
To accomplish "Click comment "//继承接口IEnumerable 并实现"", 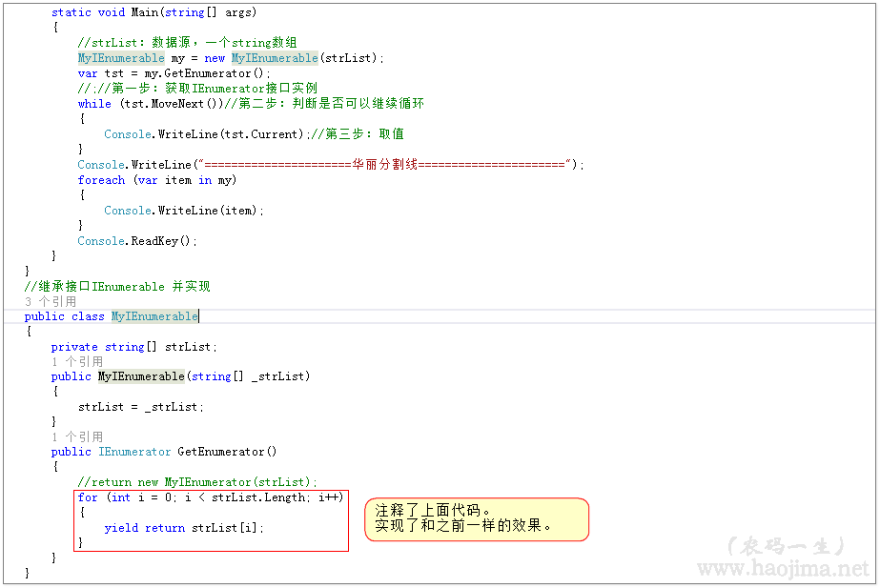I will (x=117, y=287).
